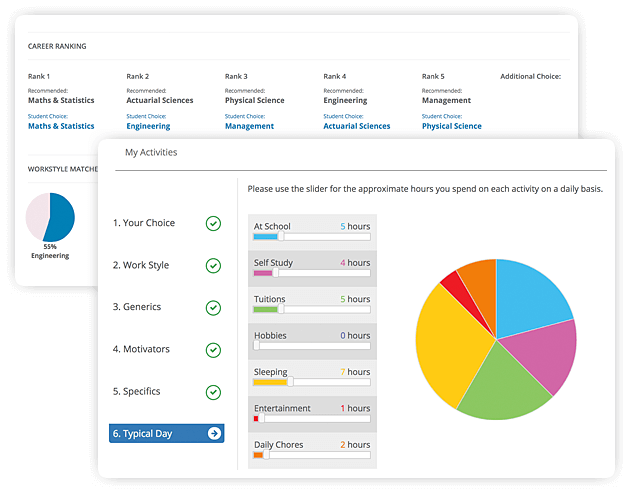Viewport: 630px width, 493px height.
Task: Click the green checkmark beside Your Choice
Action: point(213,223)
